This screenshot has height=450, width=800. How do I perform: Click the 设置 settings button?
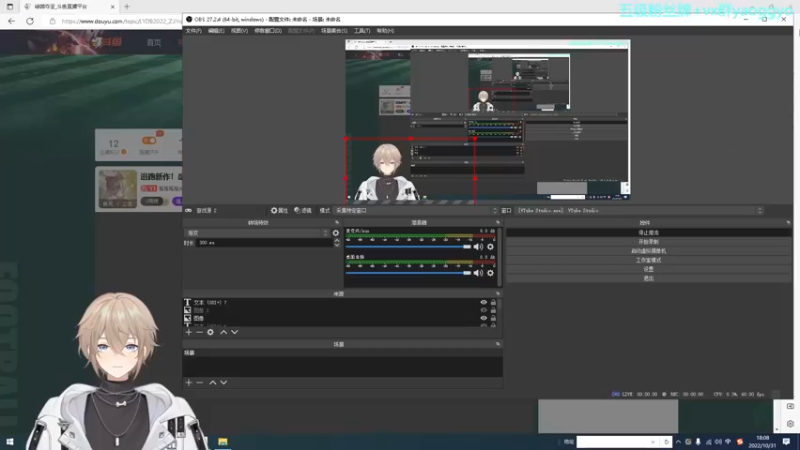pyautogui.click(x=648, y=269)
